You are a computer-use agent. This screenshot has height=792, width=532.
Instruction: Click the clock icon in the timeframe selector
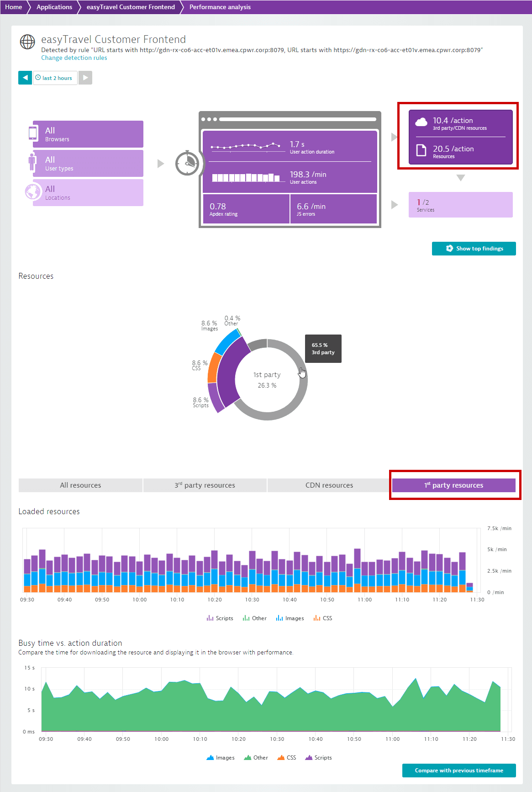click(x=38, y=78)
